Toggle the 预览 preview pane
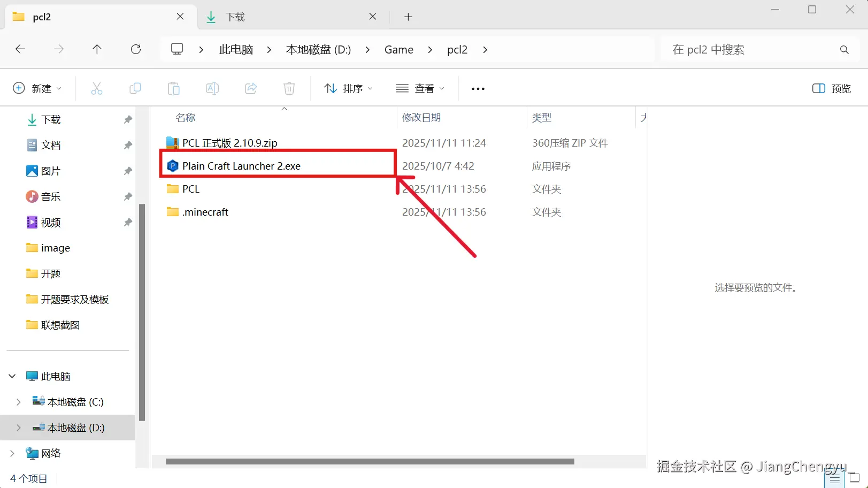868x488 pixels. [831, 88]
